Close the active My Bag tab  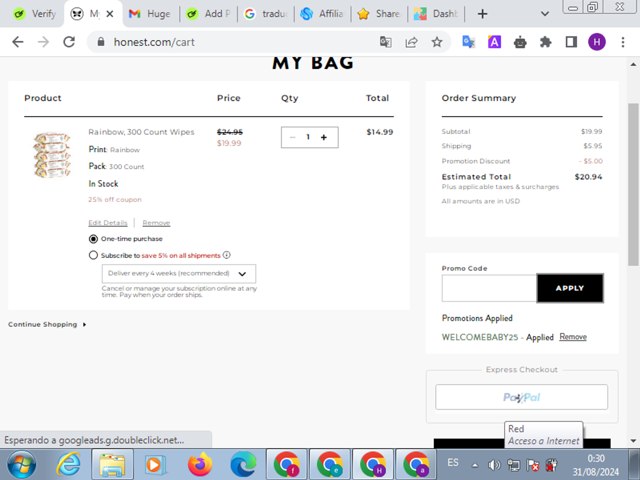tap(110, 14)
